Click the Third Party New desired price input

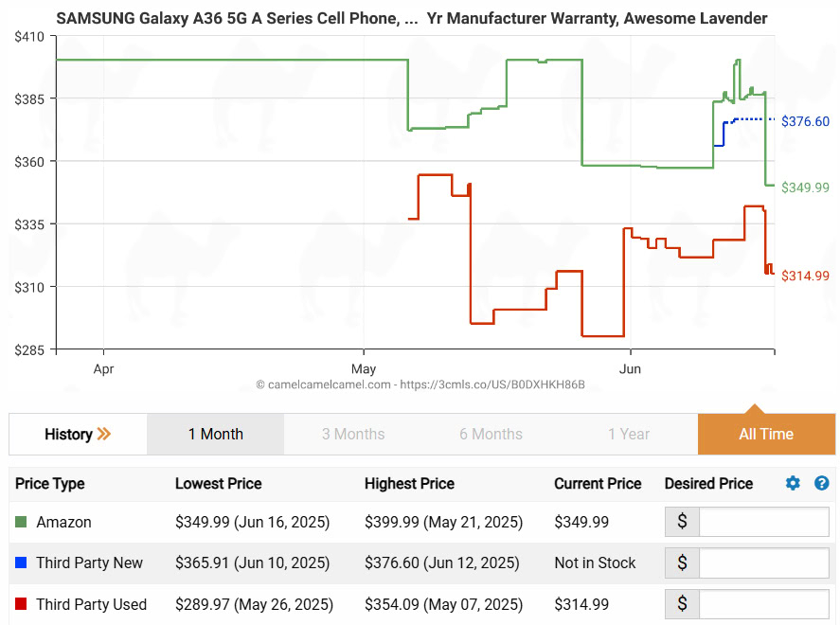[763, 562]
